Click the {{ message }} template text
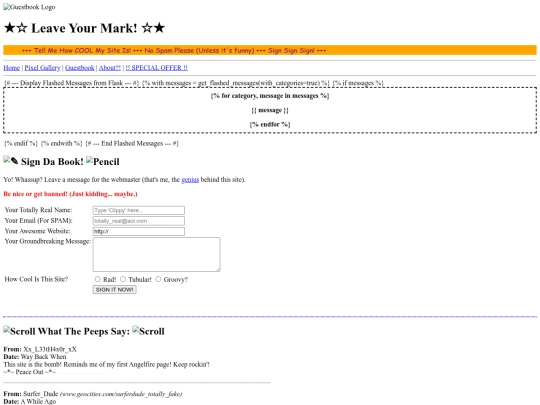The height and width of the screenshot is (405, 540). click(x=270, y=110)
